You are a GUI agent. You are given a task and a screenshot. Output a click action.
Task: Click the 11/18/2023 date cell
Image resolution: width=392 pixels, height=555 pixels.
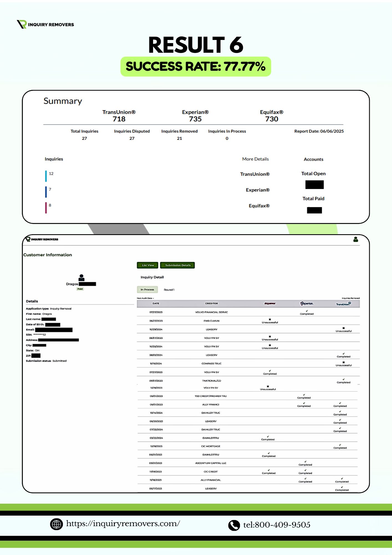point(156,480)
